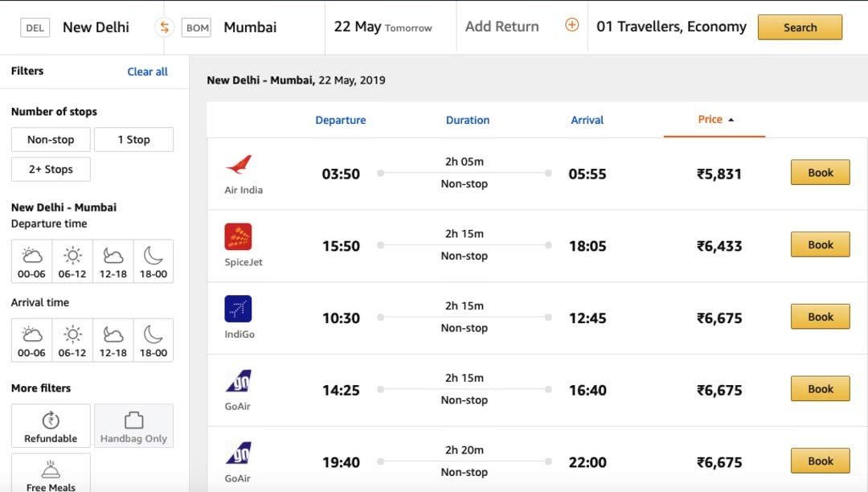The width and height of the screenshot is (868, 492).
Task: Reverse Price sort order arrow
Action: click(x=731, y=120)
